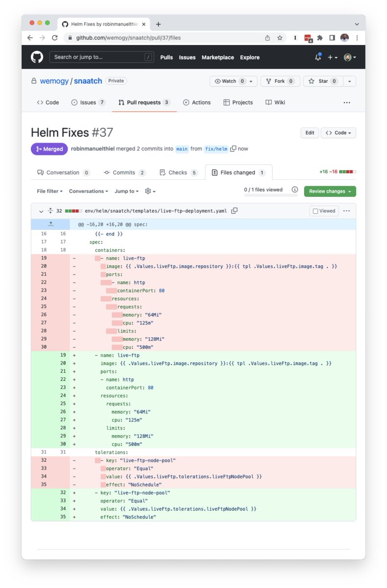
Task: Open a new browser tab
Action: tap(158, 24)
